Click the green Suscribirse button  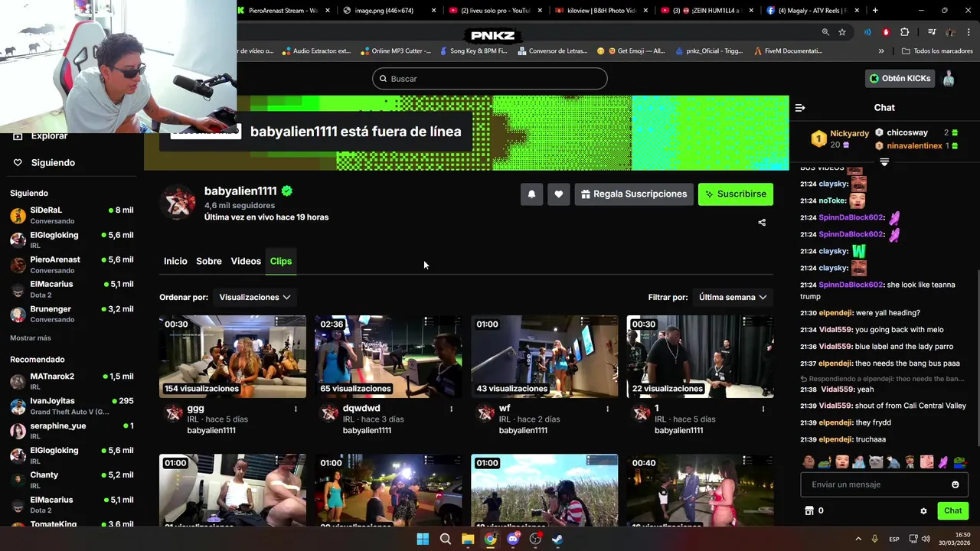coord(736,194)
